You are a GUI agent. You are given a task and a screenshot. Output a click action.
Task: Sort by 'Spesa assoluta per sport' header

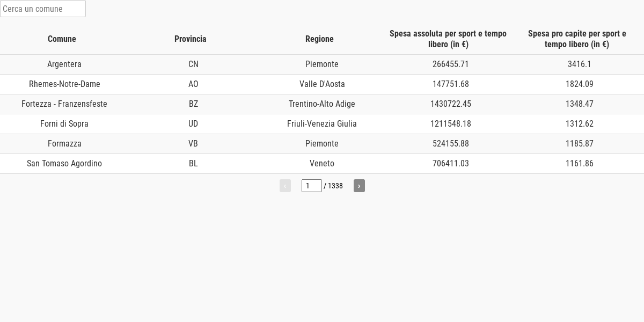pyautogui.click(x=448, y=39)
